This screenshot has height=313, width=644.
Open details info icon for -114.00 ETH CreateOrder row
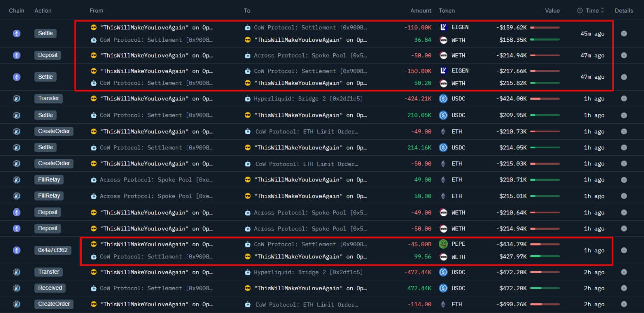[x=624, y=304]
